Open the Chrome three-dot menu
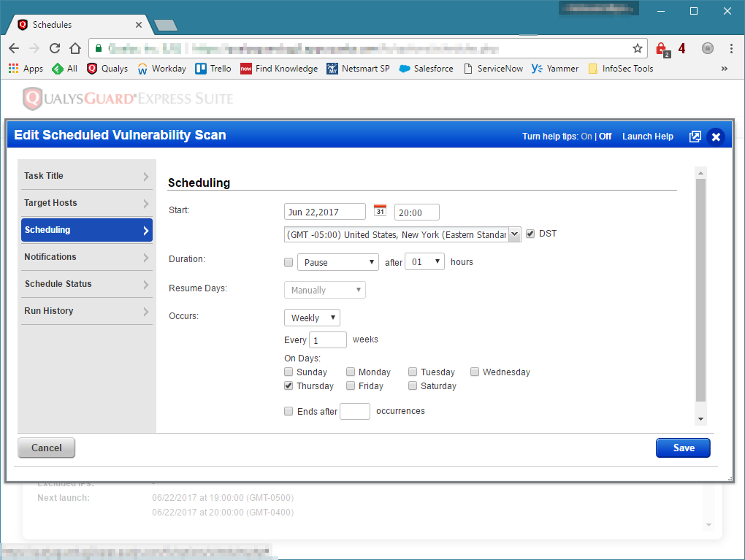The image size is (745, 560). (x=730, y=48)
